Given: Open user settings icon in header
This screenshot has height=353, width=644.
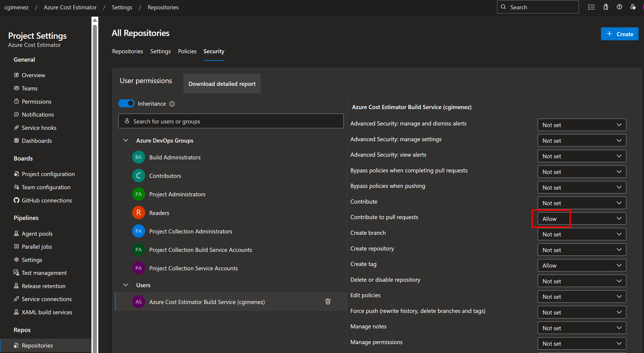Looking at the screenshot, I should pyautogui.click(x=633, y=7).
